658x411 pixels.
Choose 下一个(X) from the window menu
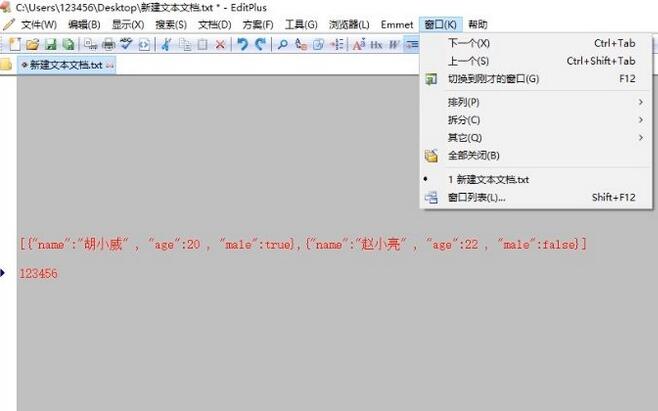tap(468, 44)
